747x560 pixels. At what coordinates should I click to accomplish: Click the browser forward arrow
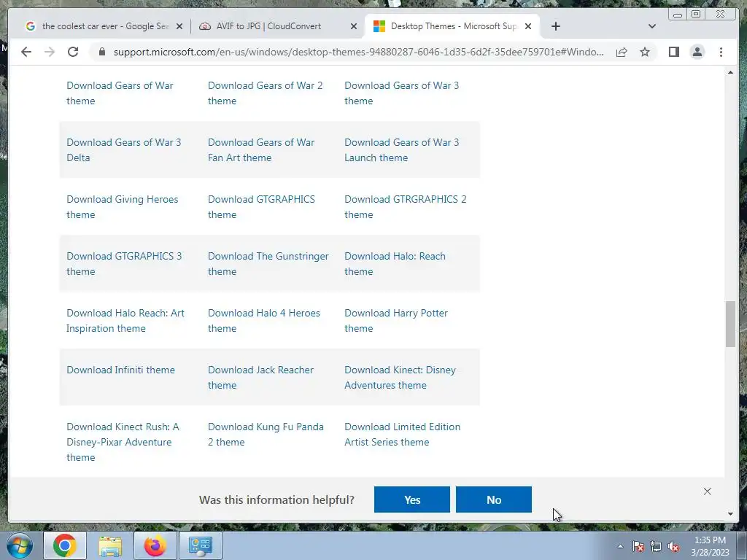pyautogui.click(x=50, y=52)
